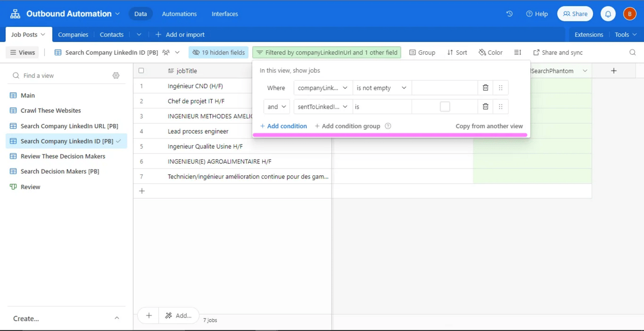Click the Outbound Automation base logo icon

point(15,14)
